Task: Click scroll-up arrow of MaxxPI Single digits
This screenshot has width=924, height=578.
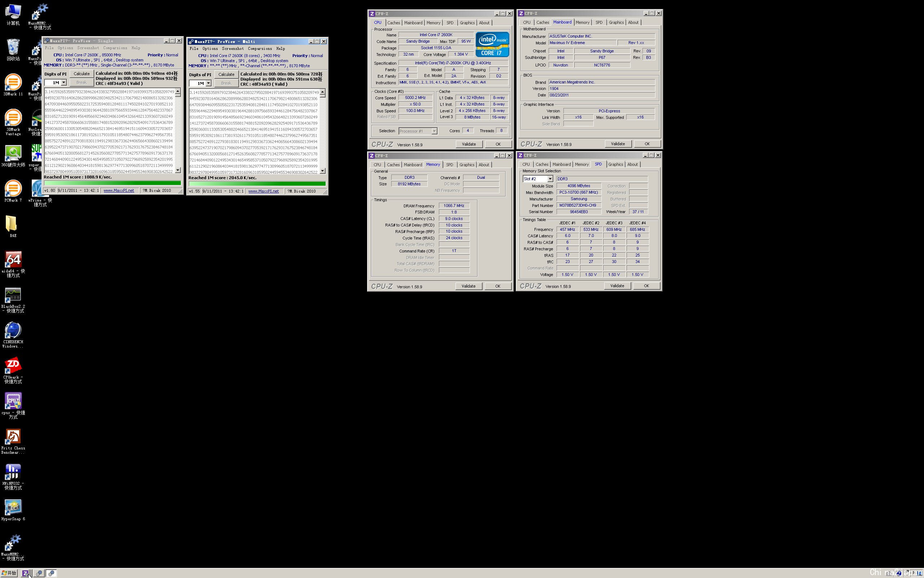Action: [x=178, y=91]
